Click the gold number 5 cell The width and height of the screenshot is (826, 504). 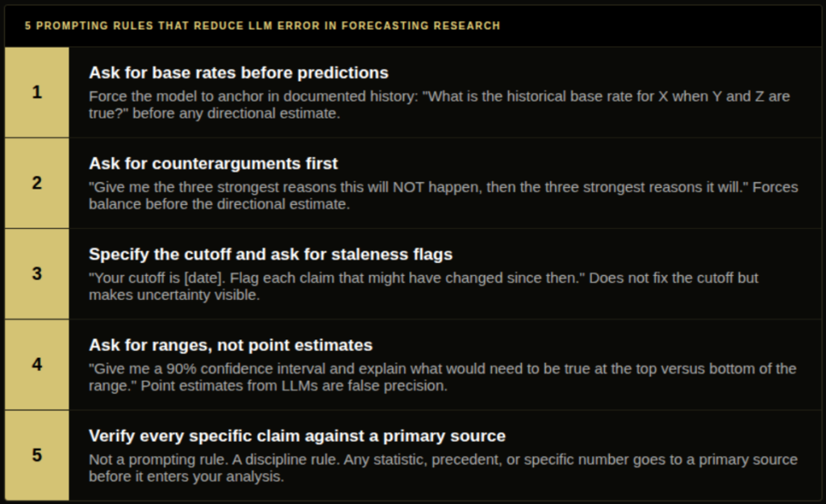click(37, 455)
